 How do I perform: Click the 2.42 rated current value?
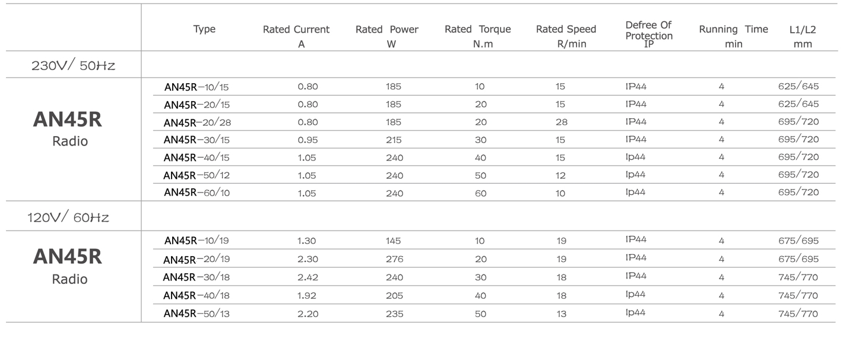click(308, 277)
